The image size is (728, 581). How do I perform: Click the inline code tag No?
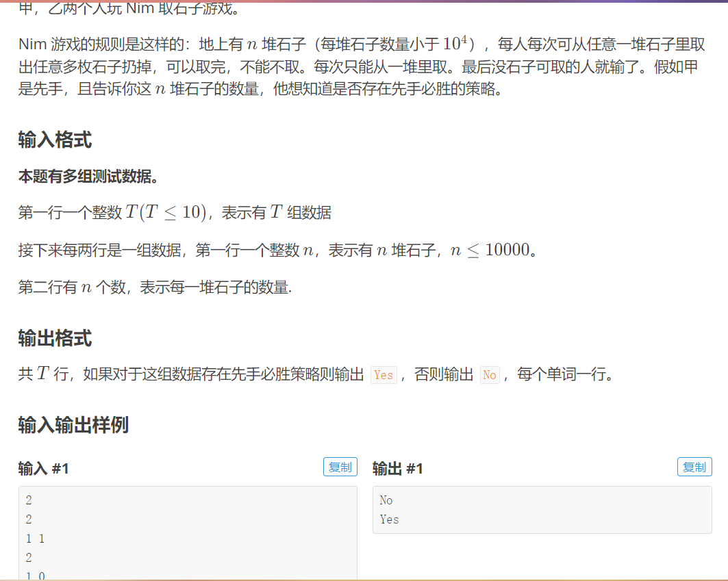pos(490,375)
